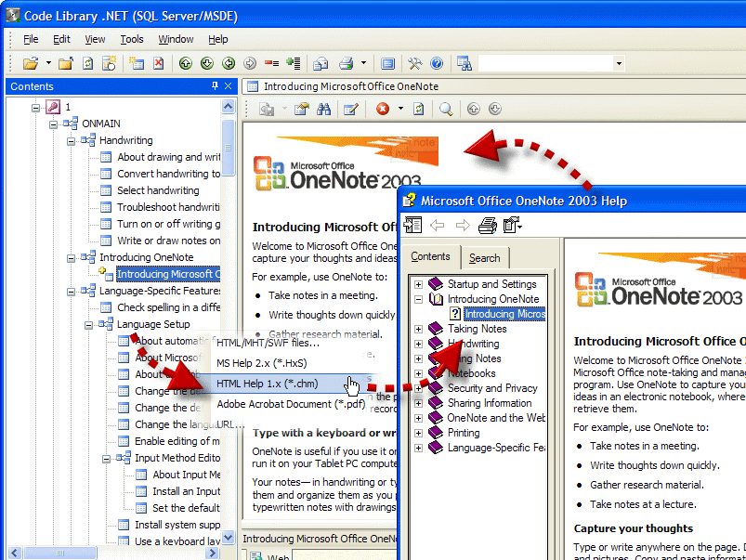Click the collapse tree red minus icon

(x=271, y=63)
